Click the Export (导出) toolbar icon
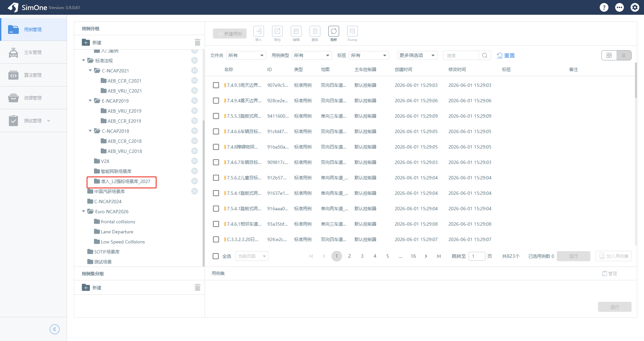The width and height of the screenshot is (644, 341). coord(277,31)
